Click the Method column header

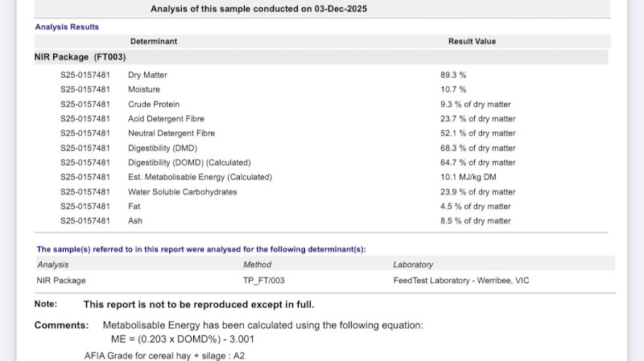pos(257,265)
